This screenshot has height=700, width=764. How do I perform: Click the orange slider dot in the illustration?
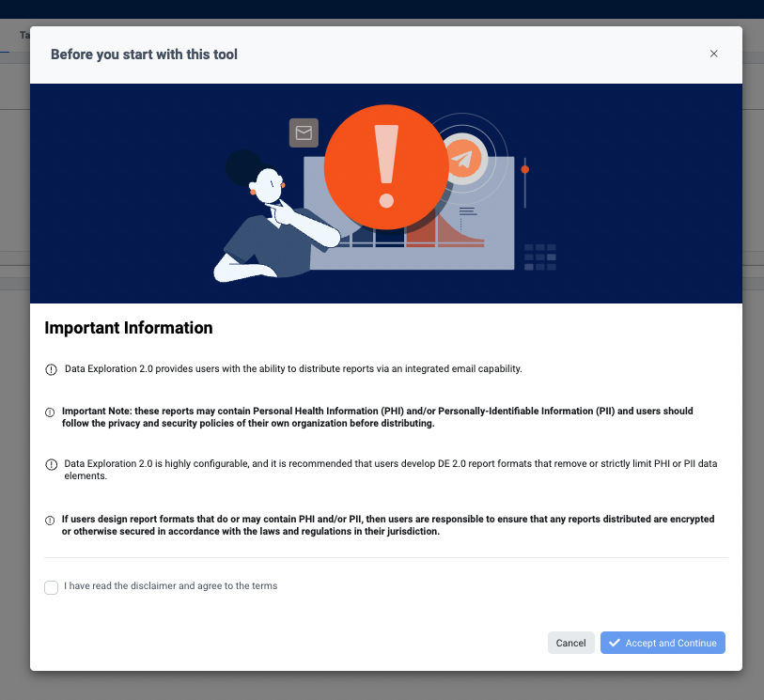tap(525, 169)
